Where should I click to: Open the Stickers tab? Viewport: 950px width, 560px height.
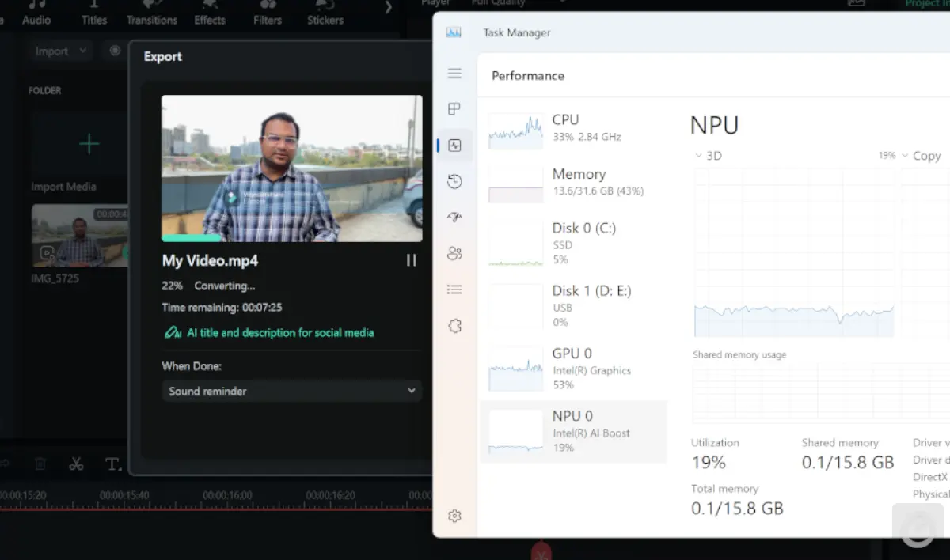[x=325, y=13]
